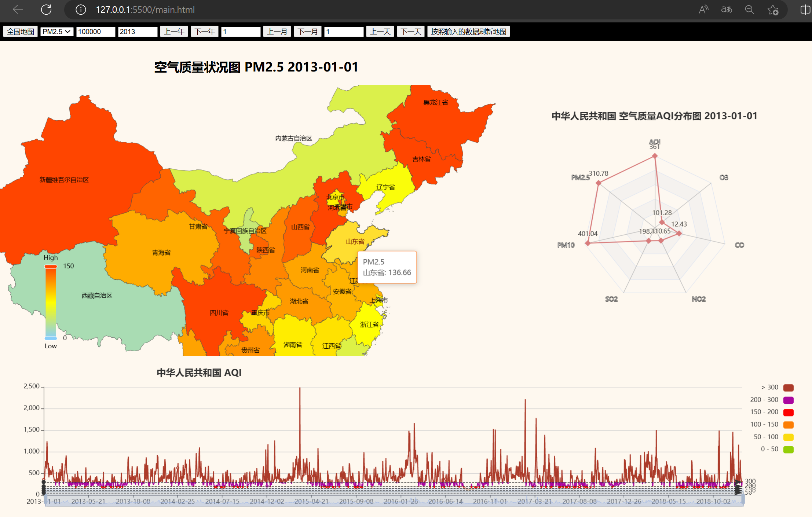Click 下一天 next day button

pyautogui.click(x=410, y=32)
